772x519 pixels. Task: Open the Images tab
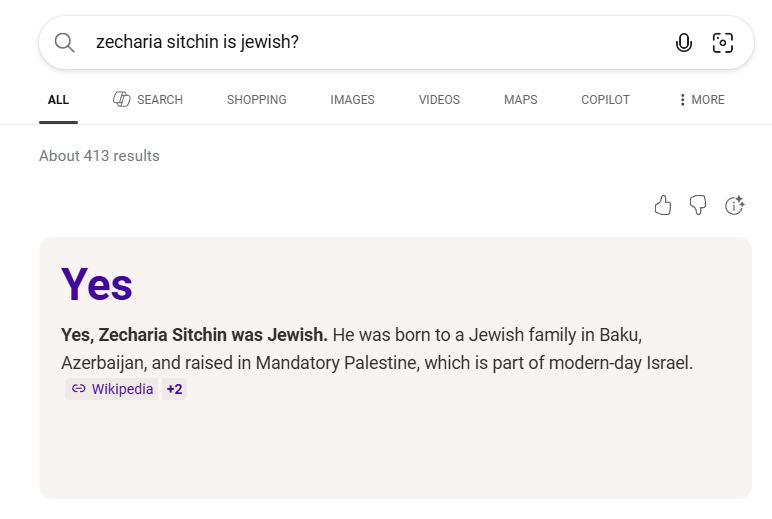352,100
